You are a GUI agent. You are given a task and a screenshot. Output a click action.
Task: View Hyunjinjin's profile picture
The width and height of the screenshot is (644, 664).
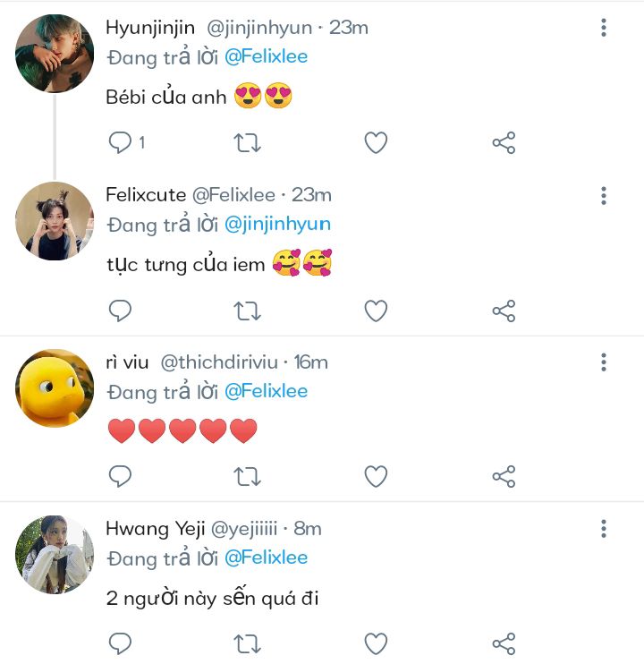click(55, 54)
